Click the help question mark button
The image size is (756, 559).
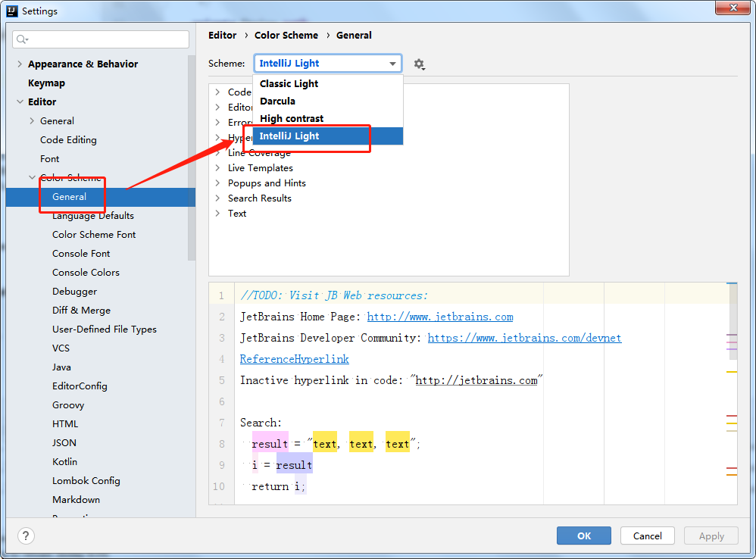click(x=26, y=536)
